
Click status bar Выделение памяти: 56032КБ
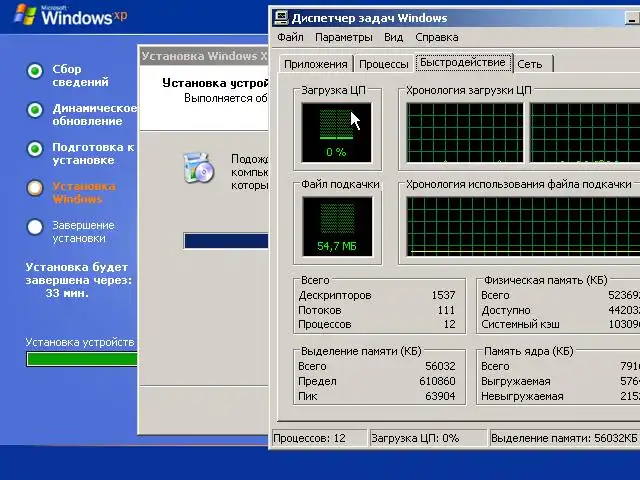(564, 438)
